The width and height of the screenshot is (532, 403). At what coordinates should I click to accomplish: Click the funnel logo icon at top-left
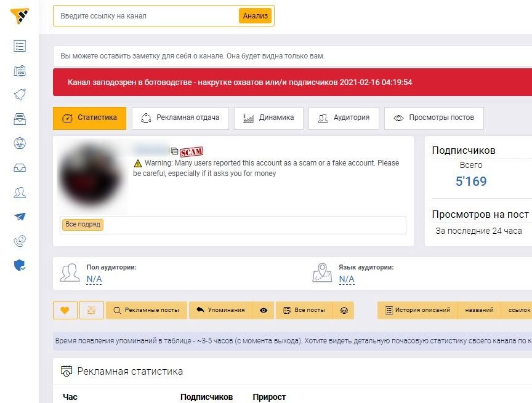(x=19, y=16)
